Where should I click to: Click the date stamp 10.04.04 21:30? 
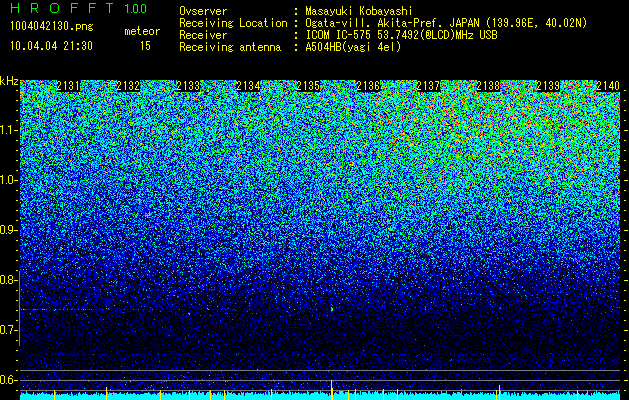[51, 46]
